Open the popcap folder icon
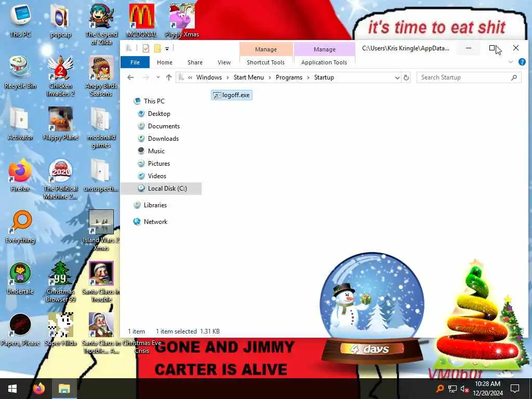Screen dimensions: 532x399 [60, 20]
